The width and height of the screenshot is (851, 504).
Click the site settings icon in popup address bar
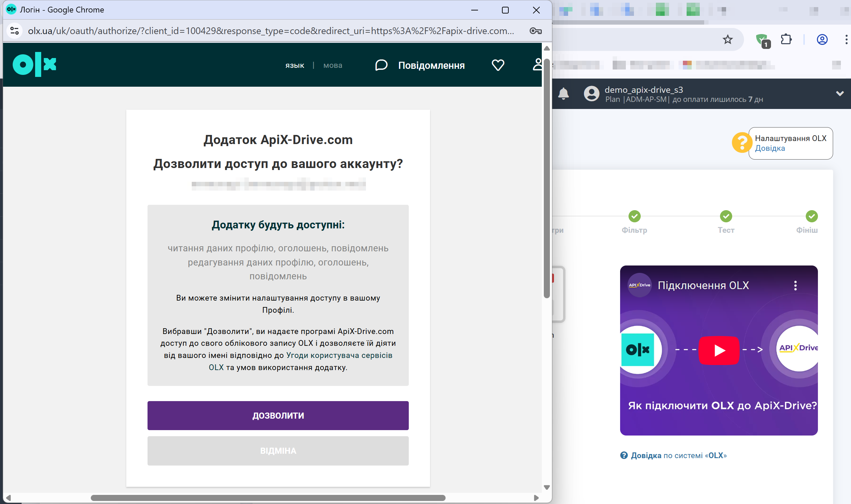pos(15,31)
